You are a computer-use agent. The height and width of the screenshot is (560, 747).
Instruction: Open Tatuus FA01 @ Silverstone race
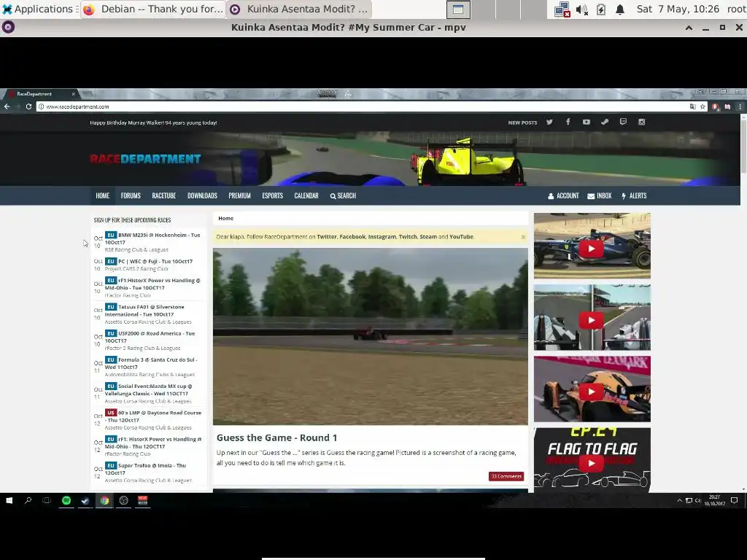145,311
